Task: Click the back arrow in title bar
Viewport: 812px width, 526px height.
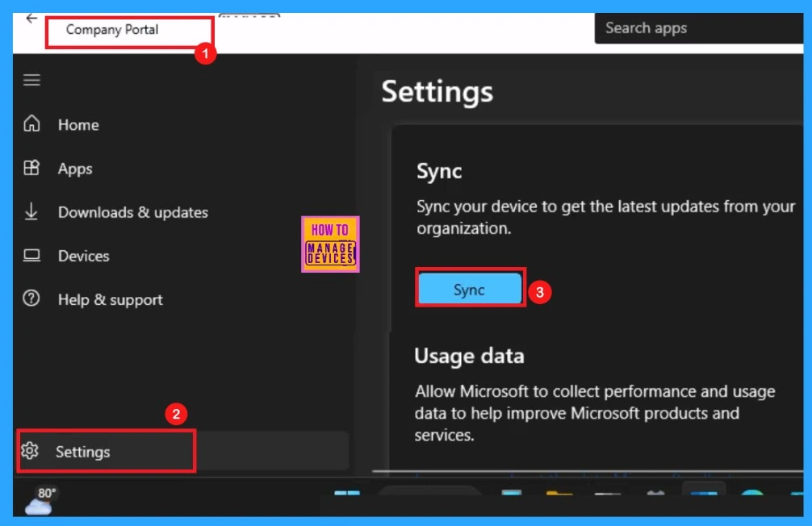Action: [x=31, y=19]
